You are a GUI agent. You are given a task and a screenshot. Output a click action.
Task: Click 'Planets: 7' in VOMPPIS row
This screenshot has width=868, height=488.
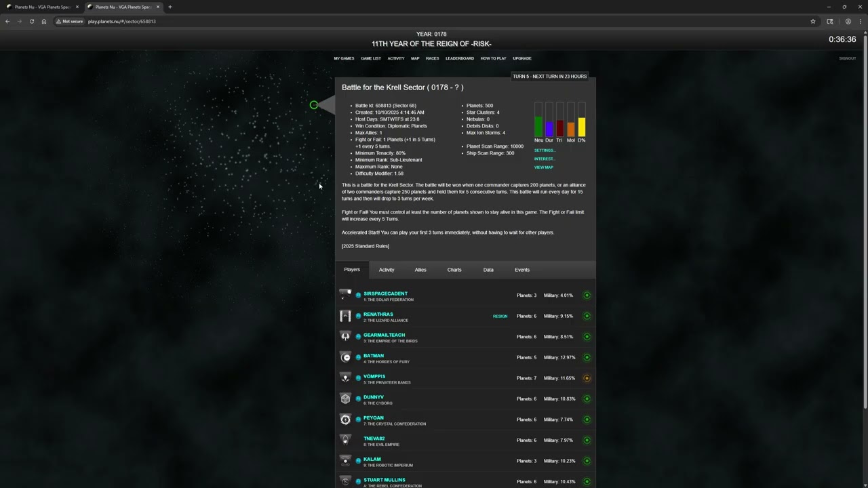pyautogui.click(x=526, y=378)
